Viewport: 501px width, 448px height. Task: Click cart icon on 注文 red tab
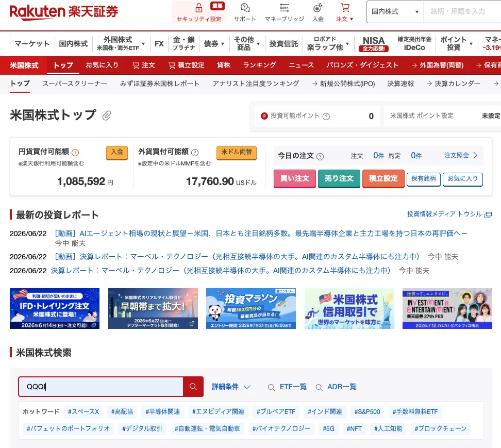tap(136, 65)
